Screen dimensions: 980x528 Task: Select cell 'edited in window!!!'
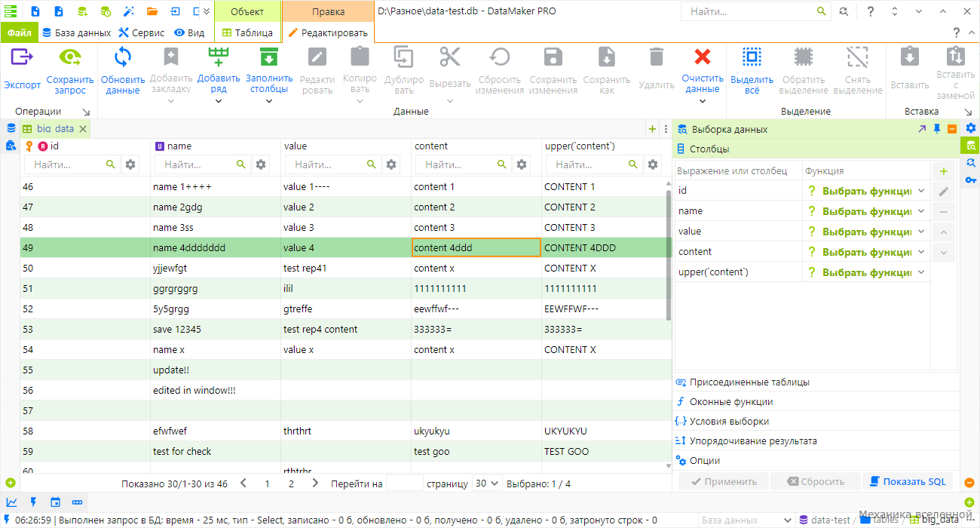click(216, 390)
